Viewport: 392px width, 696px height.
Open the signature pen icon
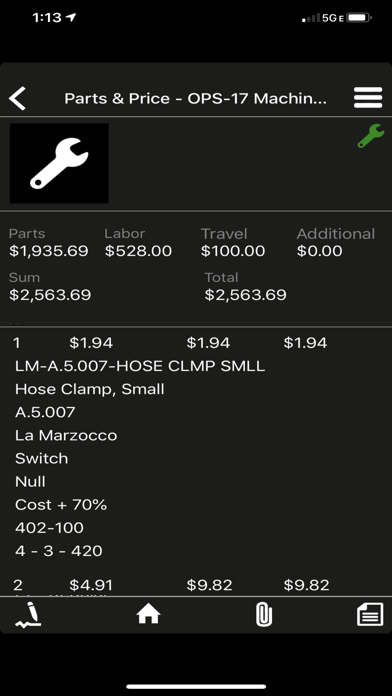(x=28, y=615)
